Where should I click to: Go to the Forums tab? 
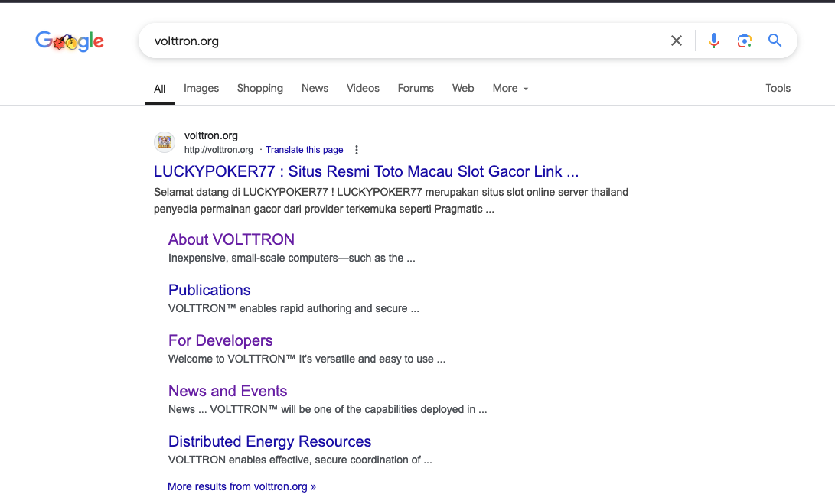pos(416,89)
